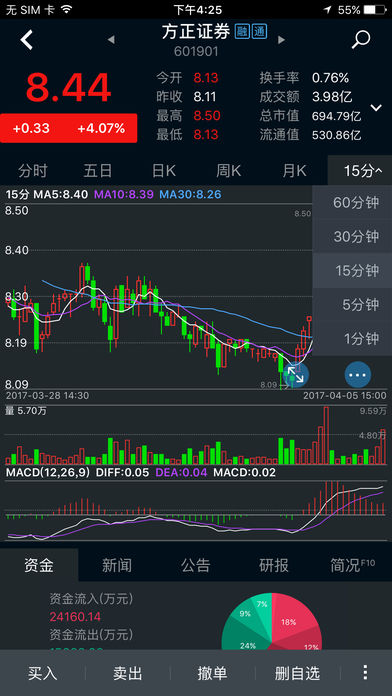
Task: Choose 1分钟 from period list
Action: (352, 339)
